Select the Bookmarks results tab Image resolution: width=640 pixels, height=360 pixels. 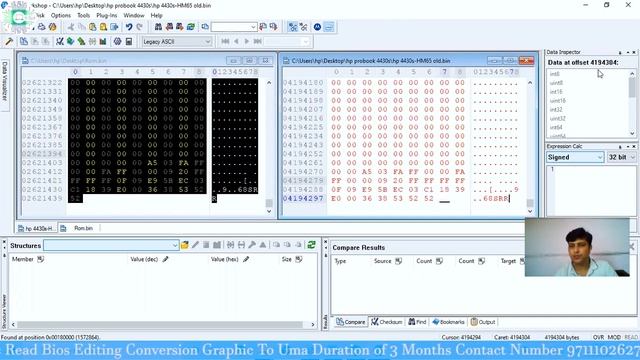[448, 322]
